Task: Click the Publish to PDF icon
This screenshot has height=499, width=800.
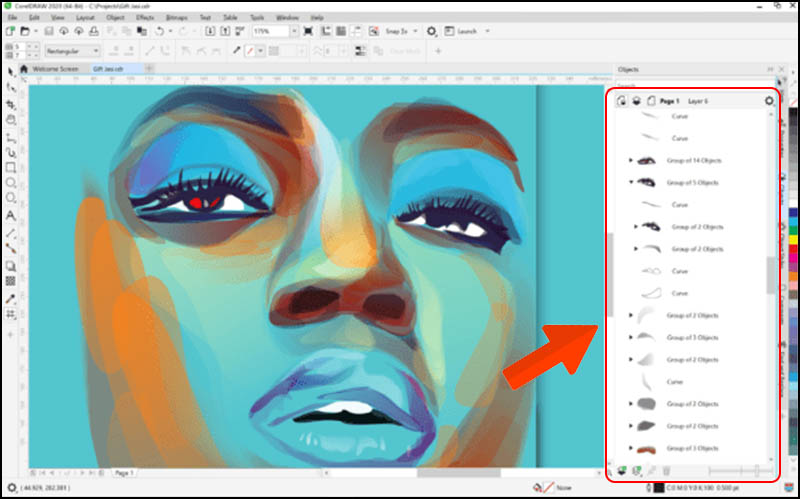Action: click(240, 31)
